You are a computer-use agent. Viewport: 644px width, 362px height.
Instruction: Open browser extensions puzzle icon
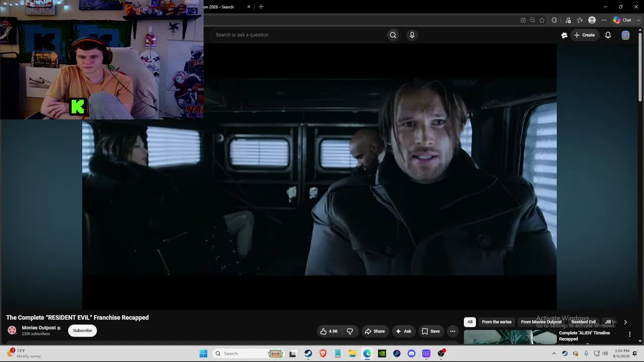click(x=554, y=20)
